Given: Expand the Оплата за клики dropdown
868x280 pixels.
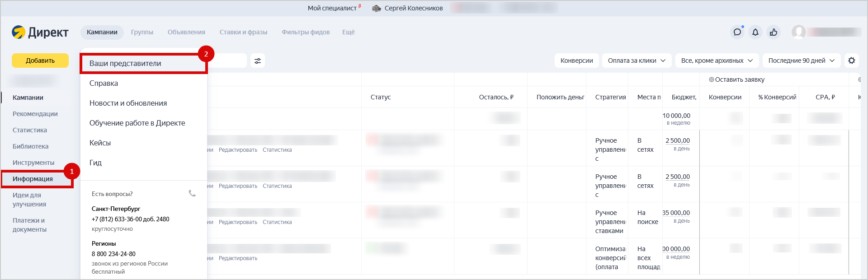Looking at the screenshot, I should [x=637, y=61].
